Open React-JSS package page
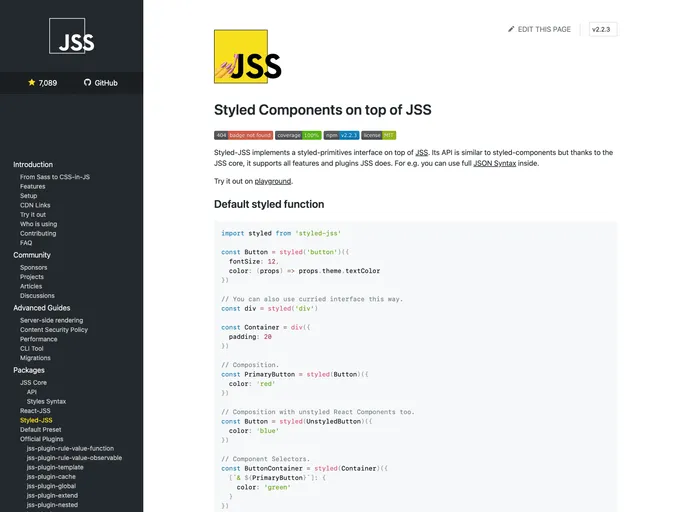The width and height of the screenshot is (688, 512). tap(35, 411)
